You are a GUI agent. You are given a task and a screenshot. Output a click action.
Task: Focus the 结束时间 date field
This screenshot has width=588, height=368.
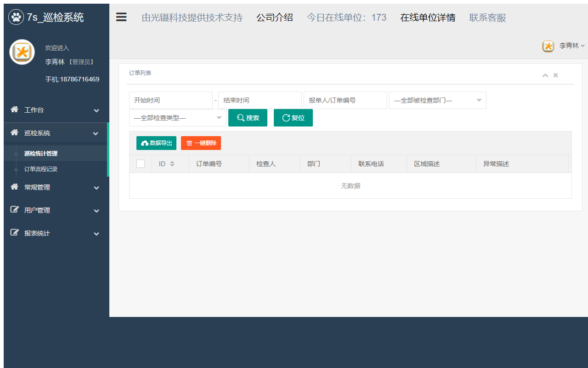tap(260, 100)
